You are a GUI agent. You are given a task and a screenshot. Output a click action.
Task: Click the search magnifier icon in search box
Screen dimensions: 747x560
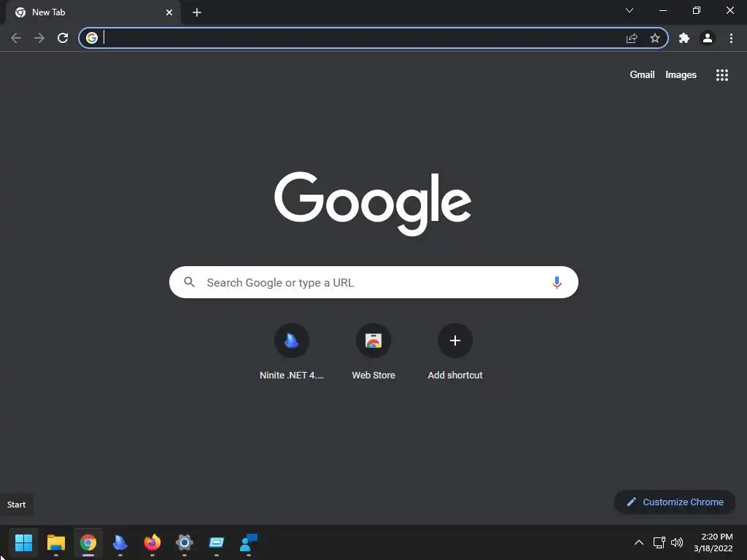click(x=189, y=282)
